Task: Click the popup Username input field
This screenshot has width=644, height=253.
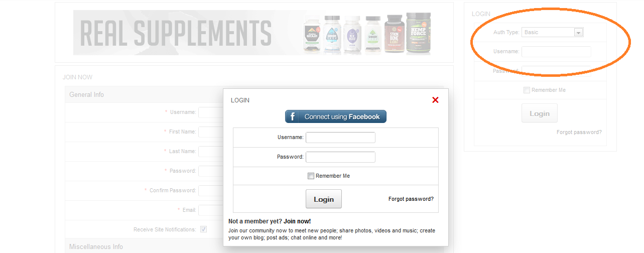Action: (340, 138)
